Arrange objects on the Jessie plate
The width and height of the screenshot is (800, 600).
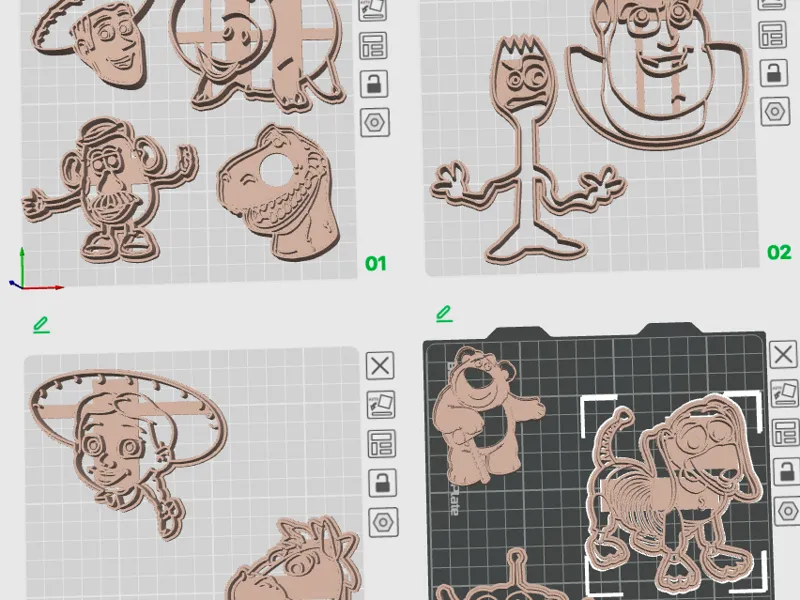382,443
